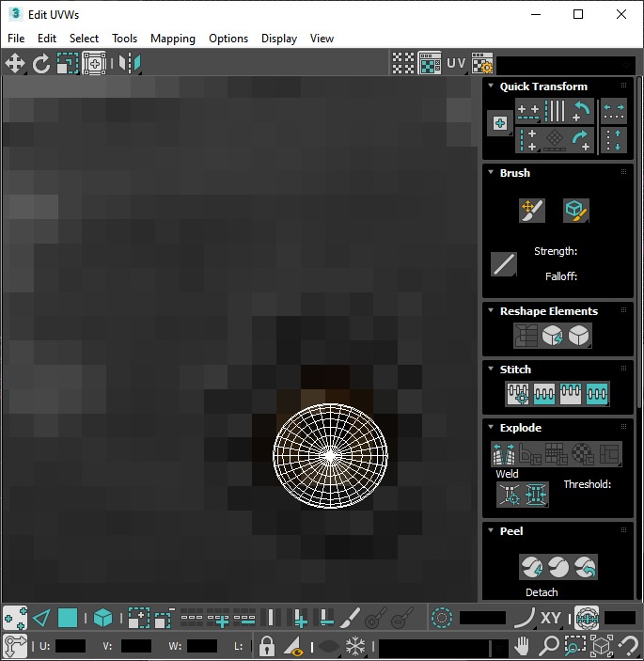
Task: Toggle Enable Soft Selection circle icon
Action: pyautogui.click(x=442, y=619)
